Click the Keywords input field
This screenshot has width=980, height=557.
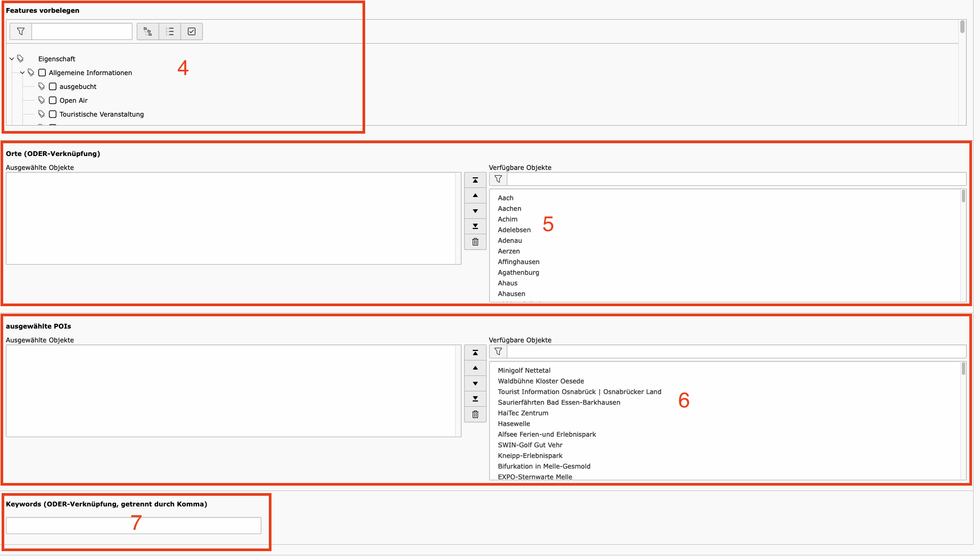[133, 526]
